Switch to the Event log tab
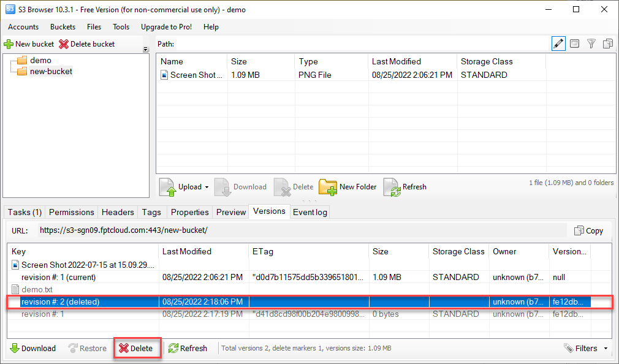 309,211
